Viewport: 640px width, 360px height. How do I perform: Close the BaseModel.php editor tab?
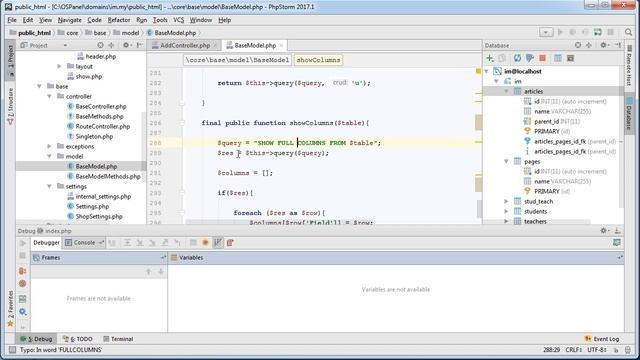click(281, 45)
